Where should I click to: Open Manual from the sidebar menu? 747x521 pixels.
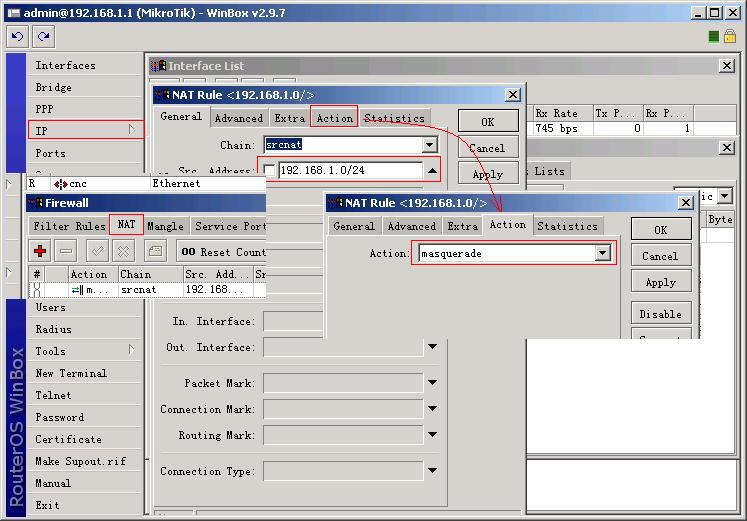click(x=85, y=482)
